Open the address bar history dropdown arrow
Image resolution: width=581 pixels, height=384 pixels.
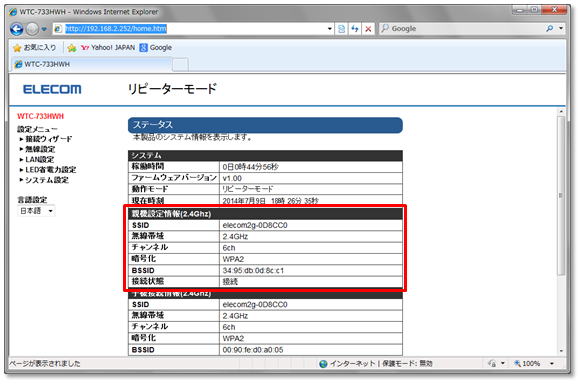tap(329, 29)
